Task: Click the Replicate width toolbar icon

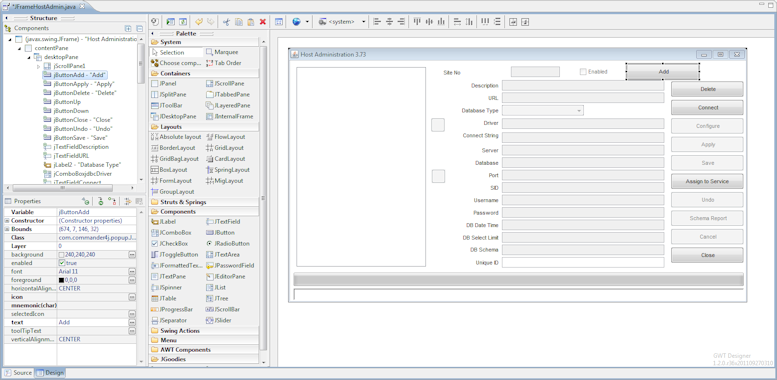Action: tap(457, 22)
